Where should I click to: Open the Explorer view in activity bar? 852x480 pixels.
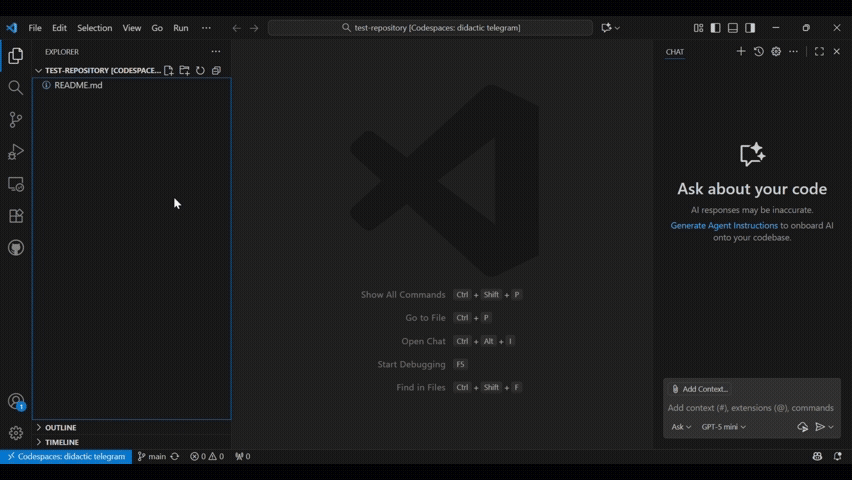16,55
